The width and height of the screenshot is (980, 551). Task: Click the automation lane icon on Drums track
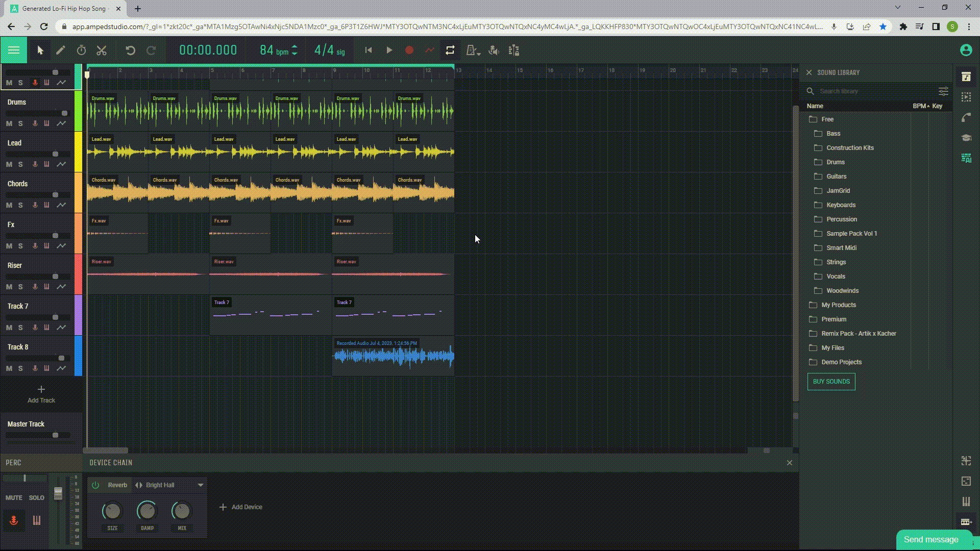click(x=61, y=123)
